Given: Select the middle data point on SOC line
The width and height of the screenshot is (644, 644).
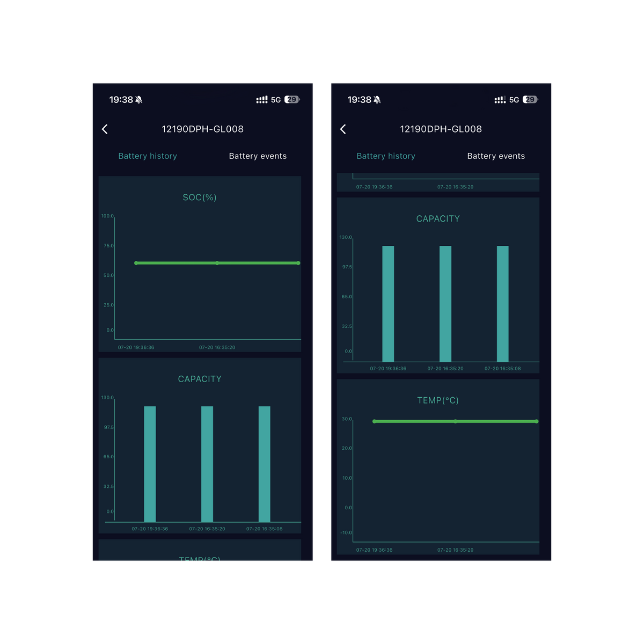Looking at the screenshot, I should [x=217, y=263].
